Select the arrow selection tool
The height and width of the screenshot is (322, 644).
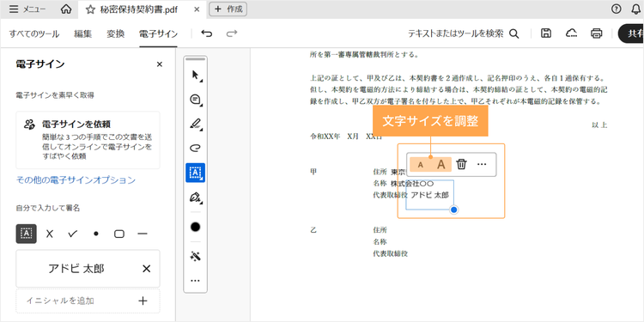pyautogui.click(x=196, y=76)
